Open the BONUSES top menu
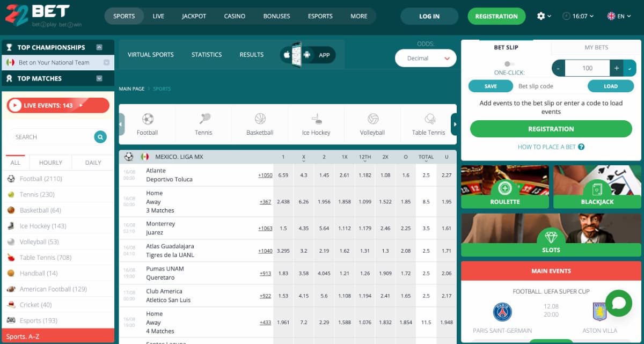Image resolution: width=644 pixels, height=344 pixels. (x=276, y=16)
